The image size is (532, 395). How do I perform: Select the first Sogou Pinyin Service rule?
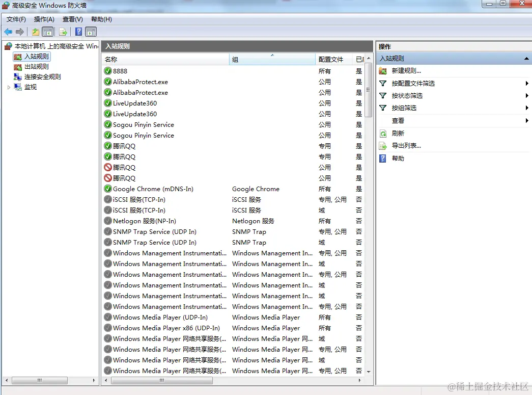pos(233,125)
